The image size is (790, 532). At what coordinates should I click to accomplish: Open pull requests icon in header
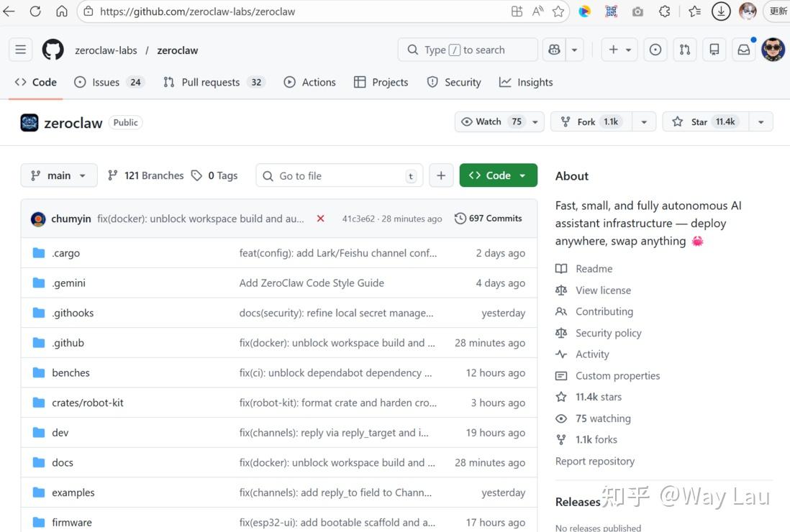[x=685, y=50]
